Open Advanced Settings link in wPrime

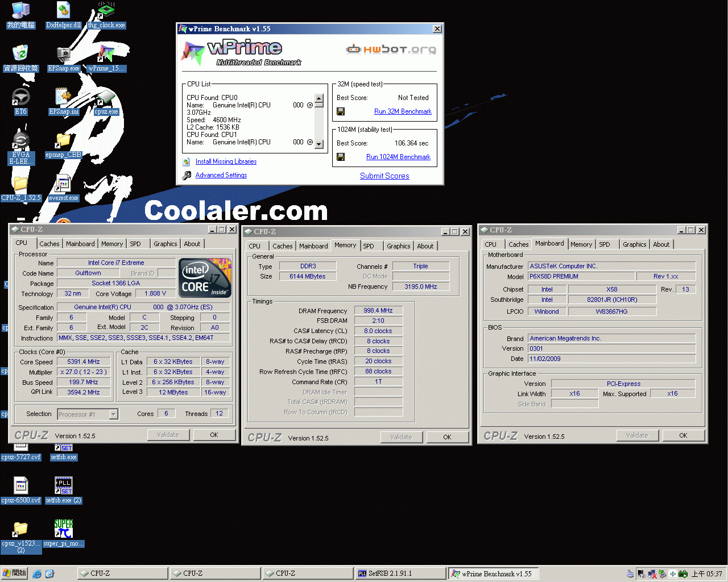point(221,175)
